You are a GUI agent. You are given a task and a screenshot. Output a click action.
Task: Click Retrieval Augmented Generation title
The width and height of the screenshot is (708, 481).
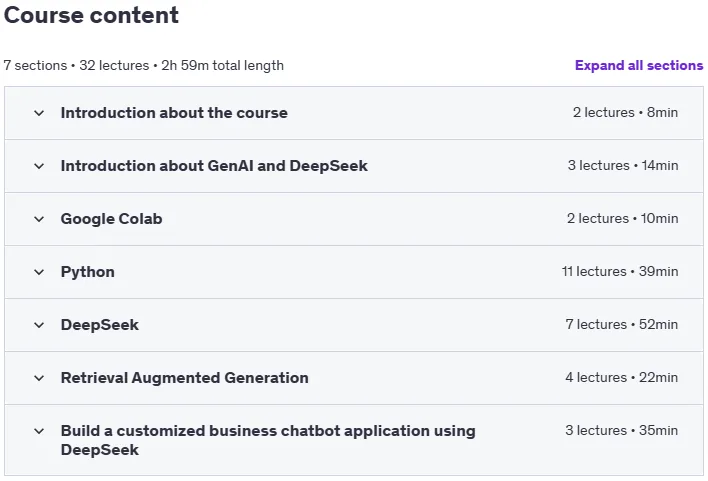coord(185,378)
